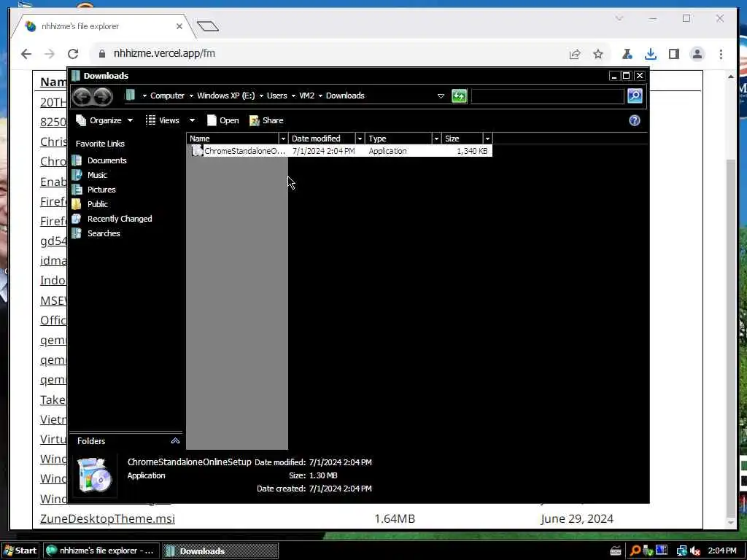The width and height of the screenshot is (747, 560).
Task: Expand arrow after Computer breadcrumb
Action: 191,96
